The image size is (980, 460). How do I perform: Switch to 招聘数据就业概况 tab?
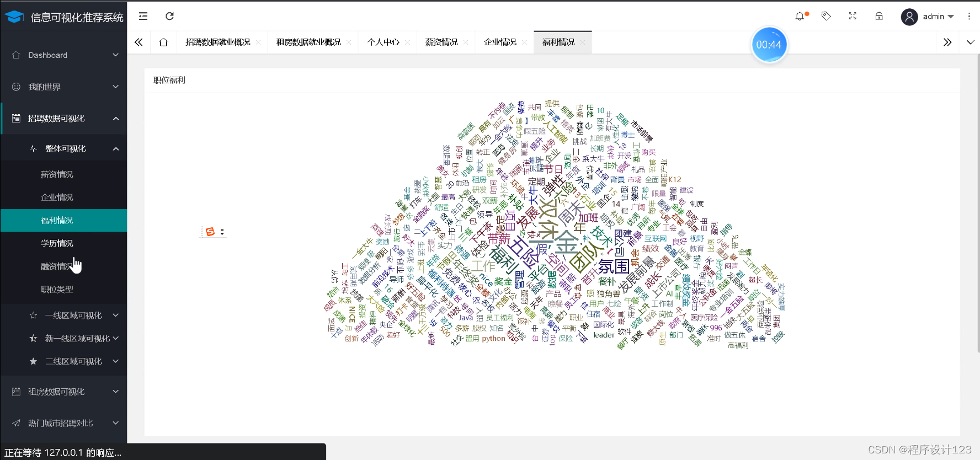point(217,42)
